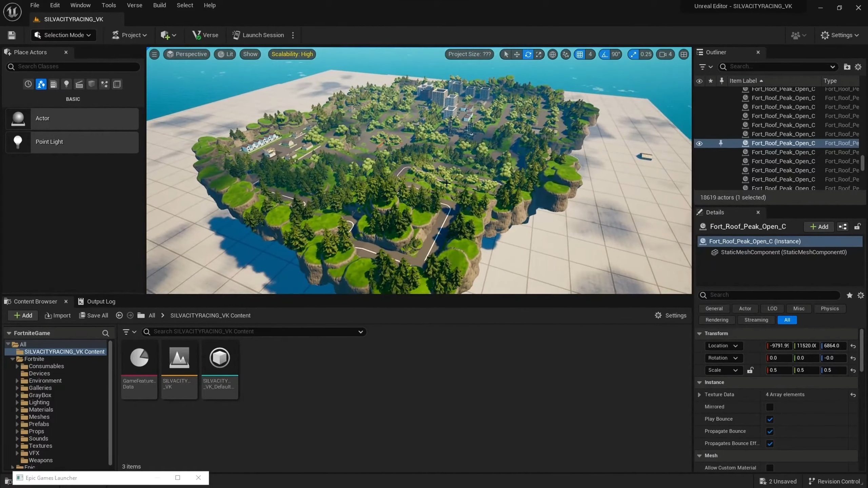The height and width of the screenshot is (488, 868).
Task: Expand the Meshes folder in FortniteGame tree
Action: (17, 417)
